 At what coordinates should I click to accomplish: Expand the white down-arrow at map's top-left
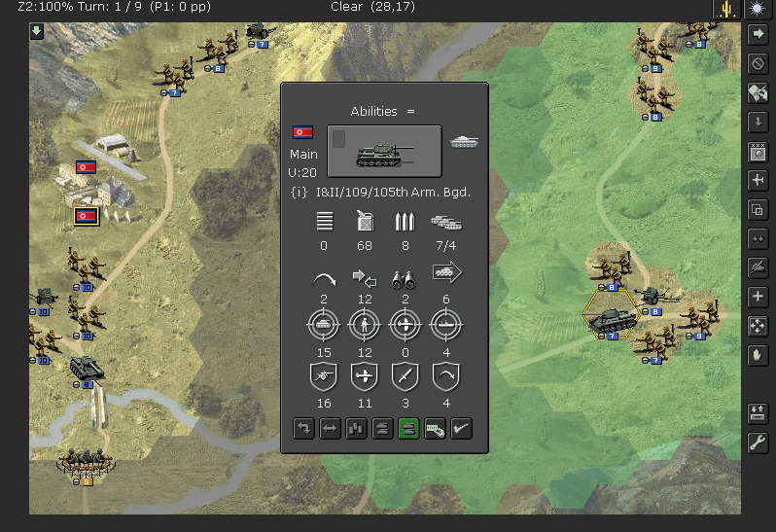pyautogui.click(x=37, y=31)
